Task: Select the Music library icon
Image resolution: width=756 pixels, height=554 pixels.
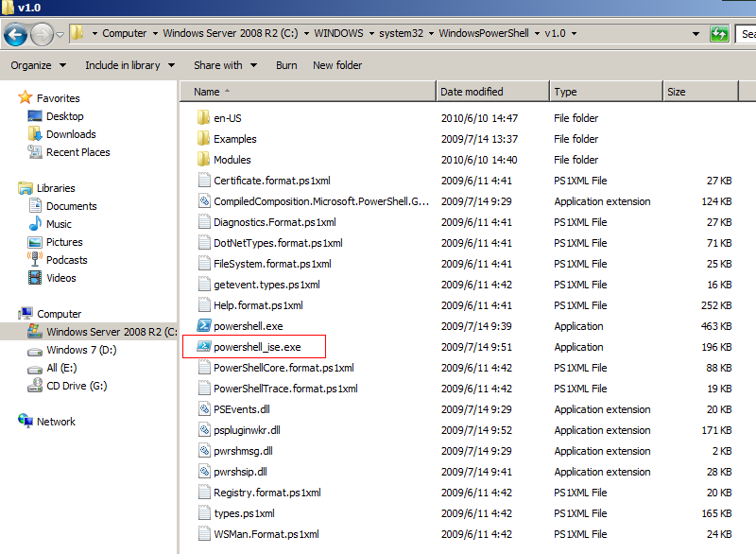Action: click(35, 224)
